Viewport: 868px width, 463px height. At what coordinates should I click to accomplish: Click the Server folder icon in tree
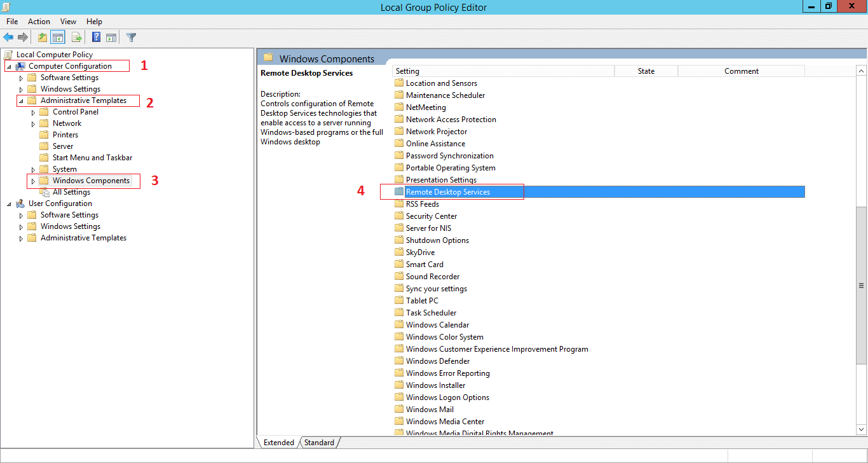tap(44, 146)
